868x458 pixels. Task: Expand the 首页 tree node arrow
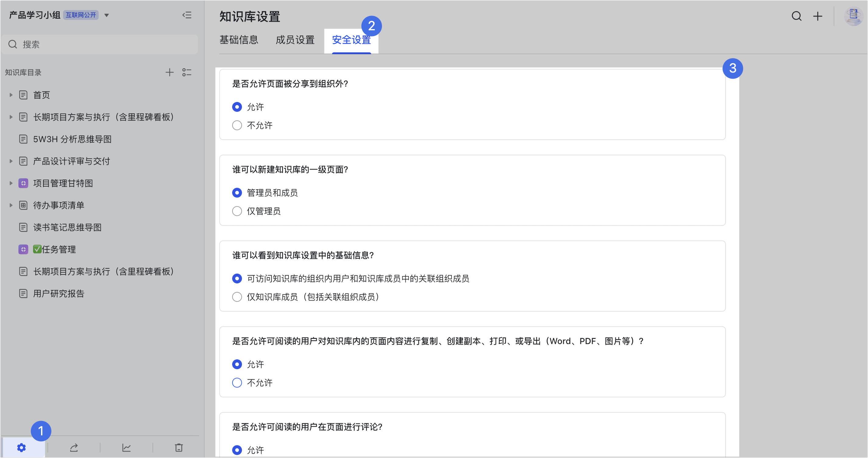pyautogui.click(x=11, y=95)
